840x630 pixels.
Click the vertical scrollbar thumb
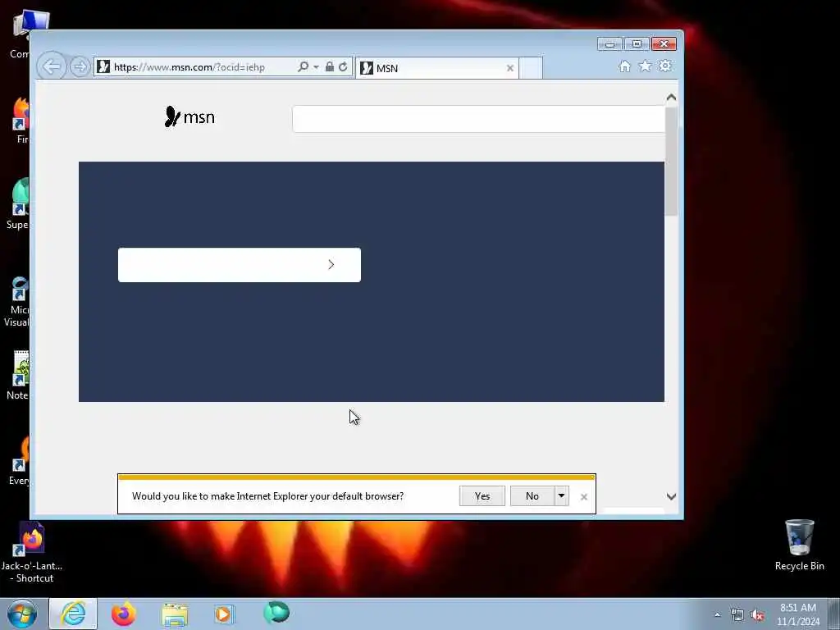click(x=671, y=161)
